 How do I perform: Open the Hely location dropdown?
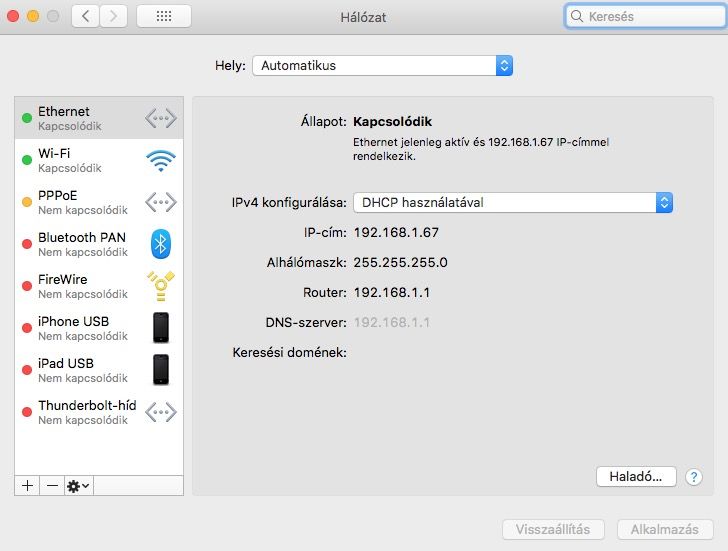[383, 65]
